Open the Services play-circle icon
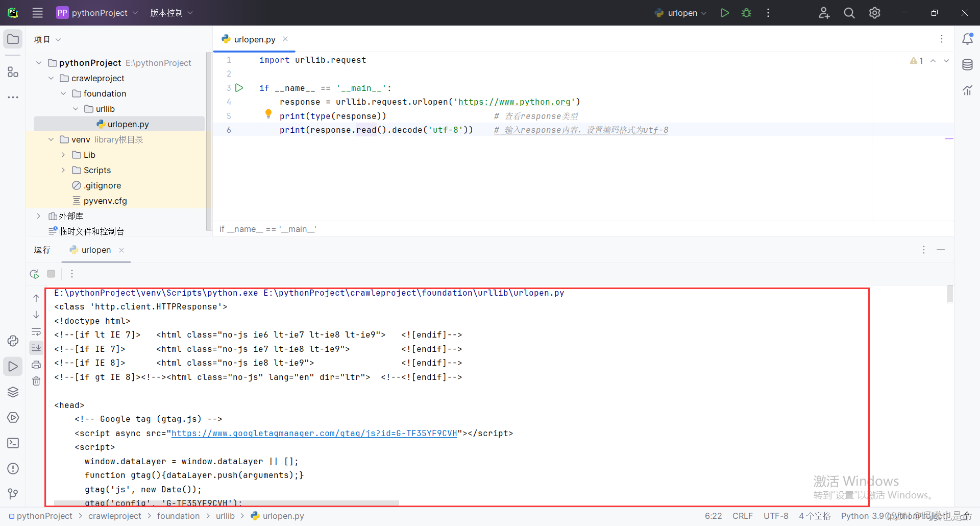The width and height of the screenshot is (980, 526). click(x=13, y=418)
